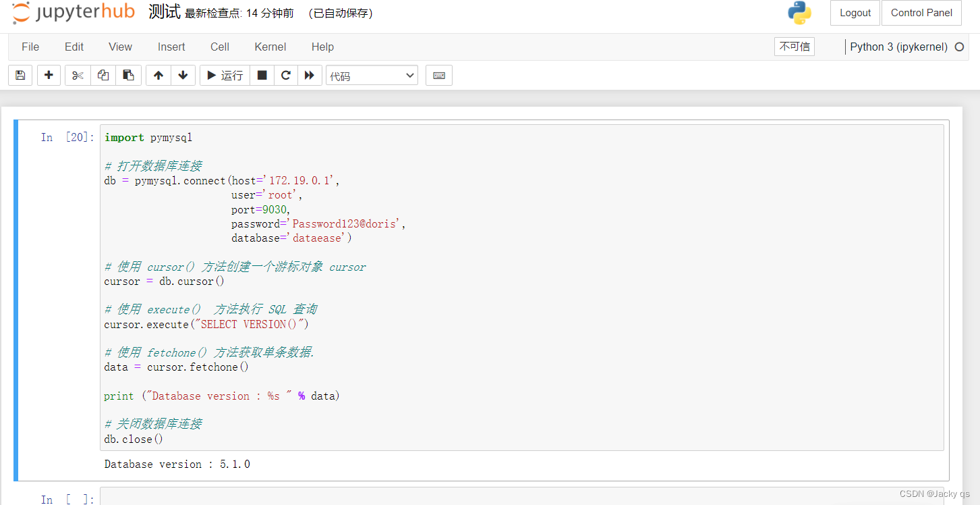Add a new cell with the plus icon
Screen dimensions: 980x505
tap(48, 75)
